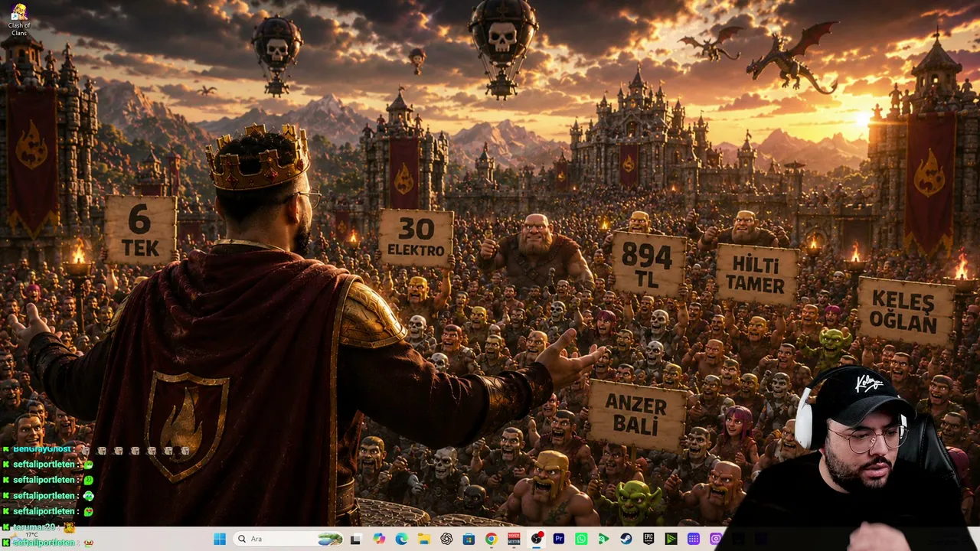Open Epic Games Launcher from the taskbar
Image resolution: width=980 pixels, height=551 pixels.
point(648,539)
